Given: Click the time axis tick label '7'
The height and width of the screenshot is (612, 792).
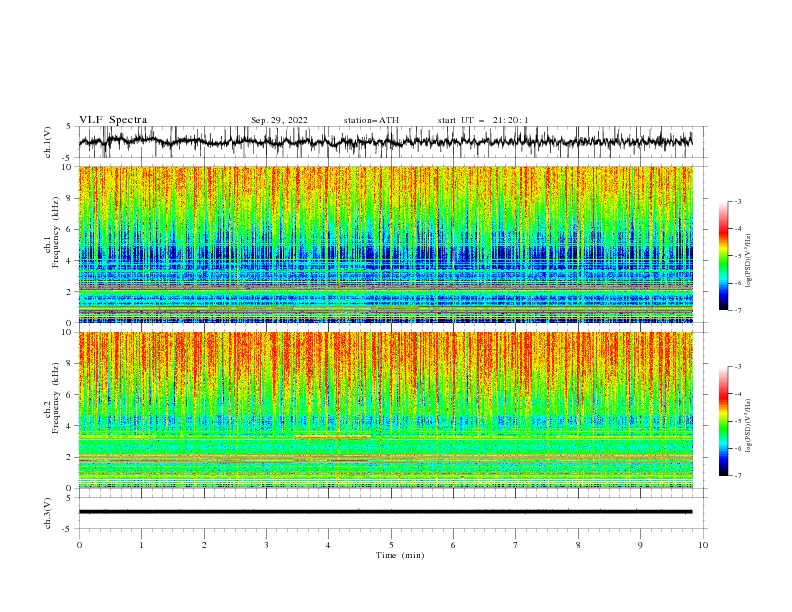Looking at the screenshot, I should pyautogui.click(x=516, y=545).
